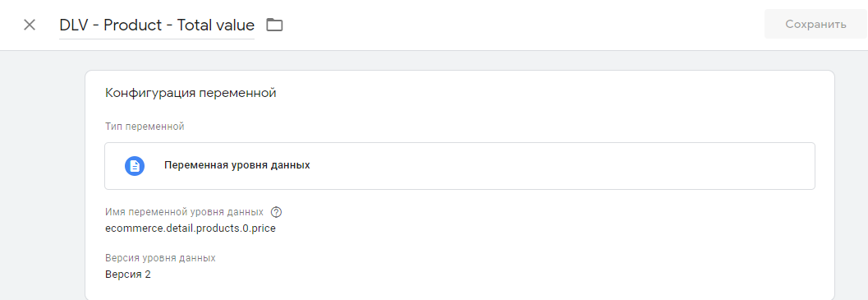Open the variable type selection card
The image size is (868, 300).
460,166
